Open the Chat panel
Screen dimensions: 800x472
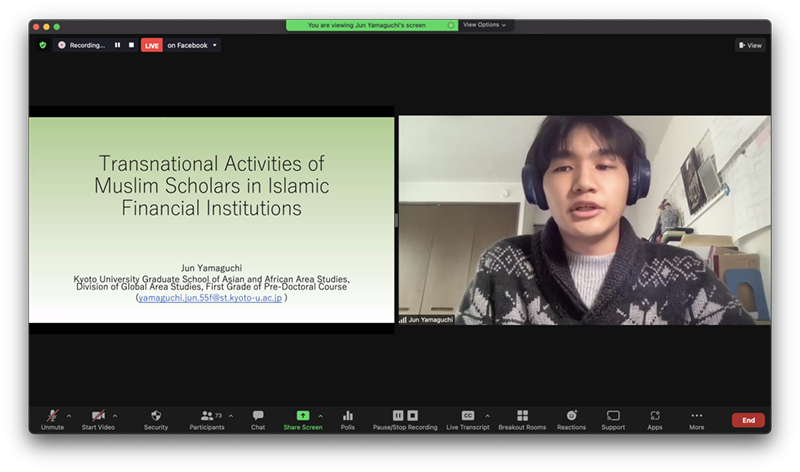coord(258,416)
